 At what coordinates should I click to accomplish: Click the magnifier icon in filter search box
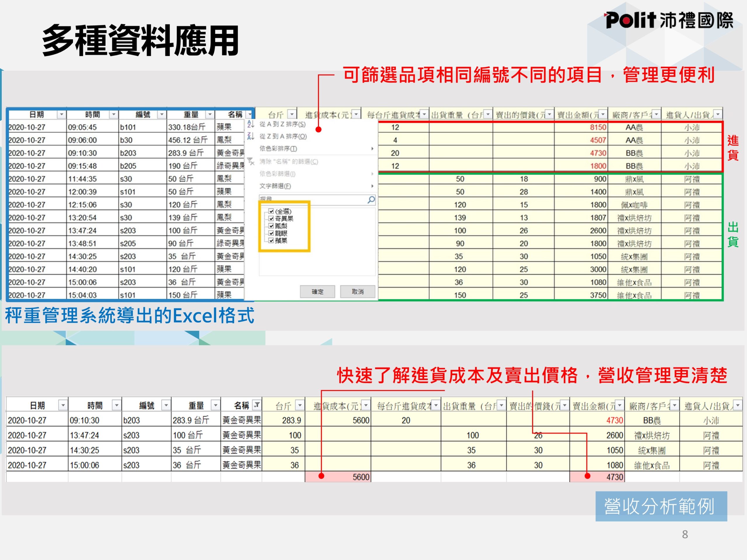coord(371,200)
